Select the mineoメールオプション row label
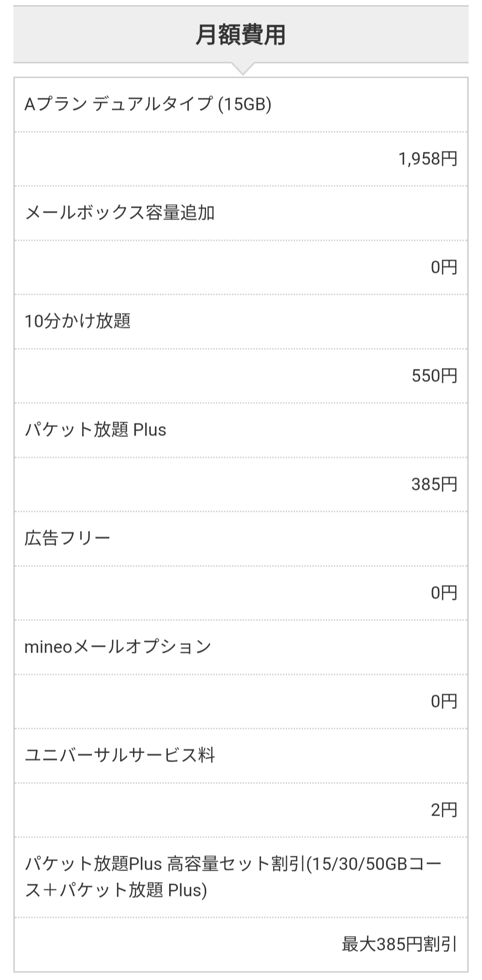The width and height of the screenshot is (482, 980). point(118,647)
